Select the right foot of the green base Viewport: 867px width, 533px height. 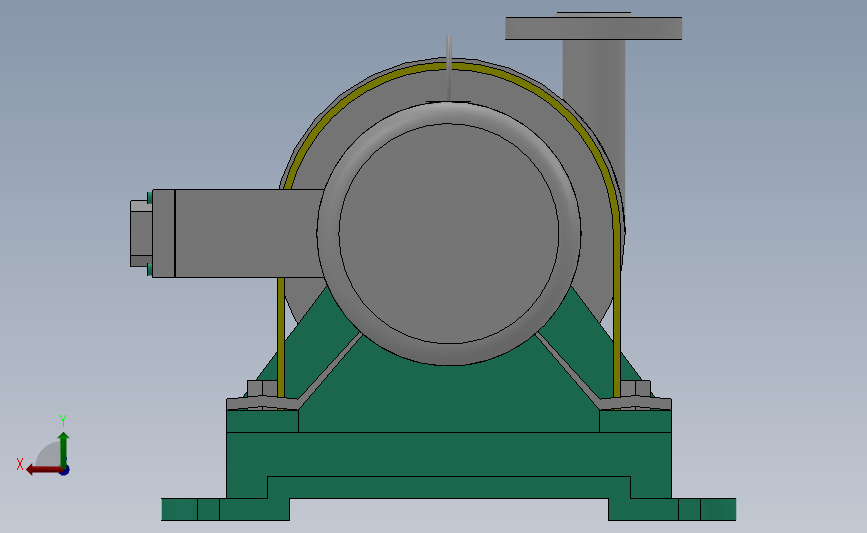click(x=672, y=509)
